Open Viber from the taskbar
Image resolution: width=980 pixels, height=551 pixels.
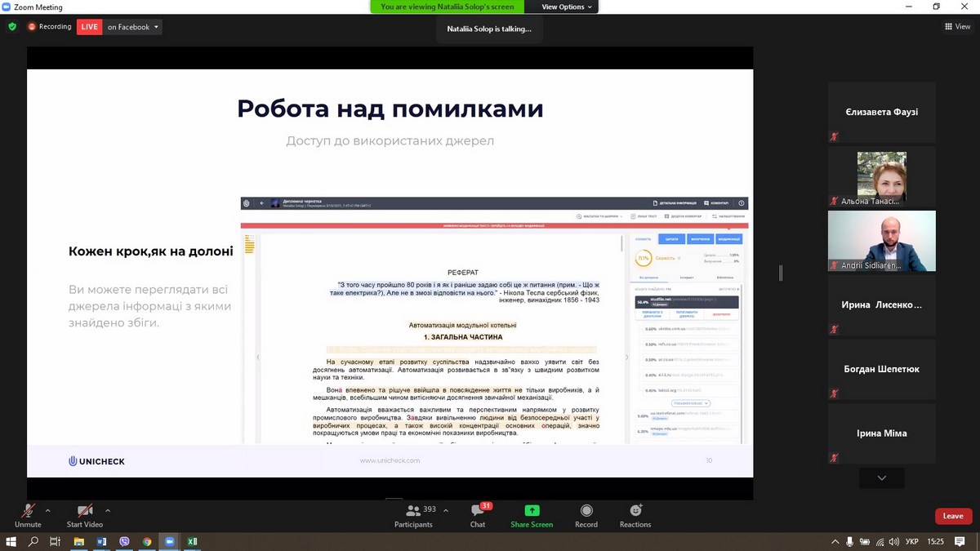point(124,541)
